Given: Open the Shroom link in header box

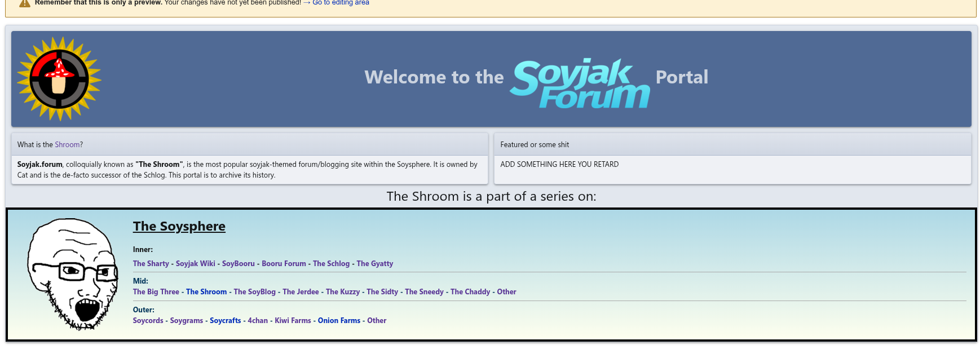Looking at the screenshot, I should click(67, 145).
